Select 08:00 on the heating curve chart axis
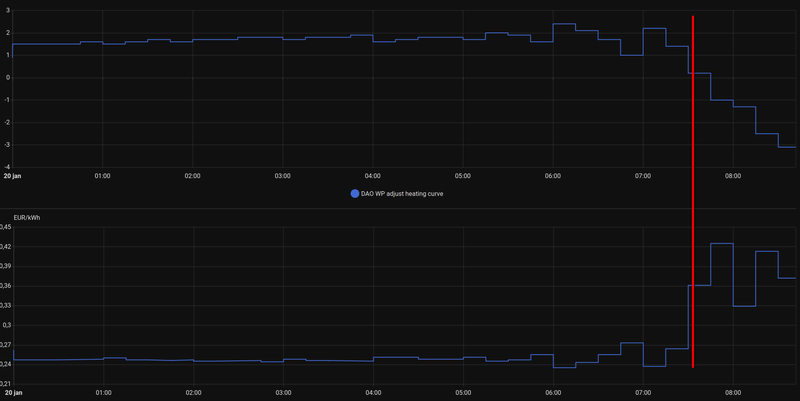The image size is (800, 401). [733, 176]
